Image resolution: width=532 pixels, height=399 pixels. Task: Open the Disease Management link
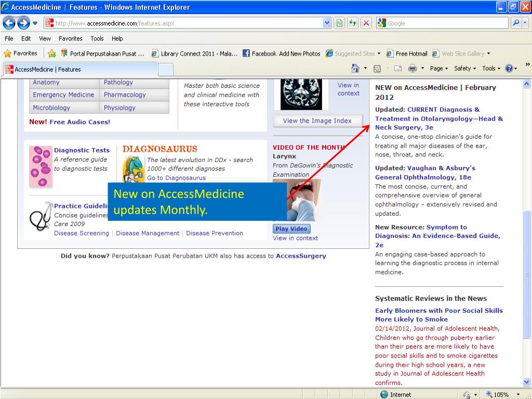pos(148,233)
